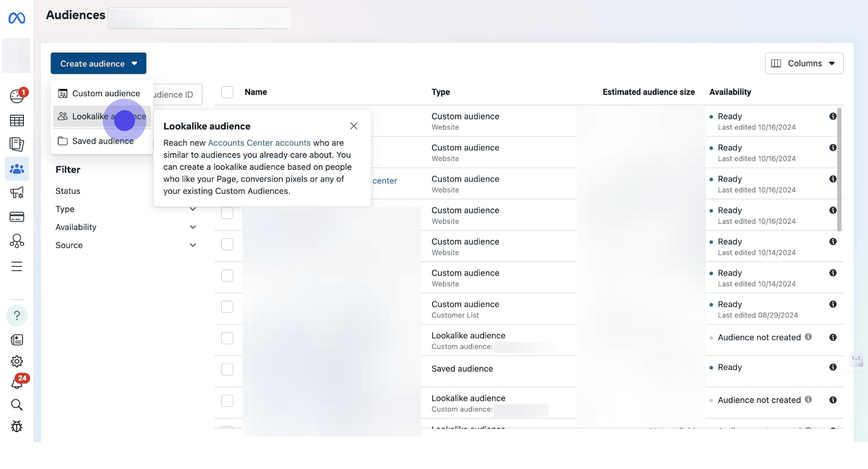Open advertising settings megaphone icon
The height and width of the screenshot is (469, 868).
pos(17,192)
